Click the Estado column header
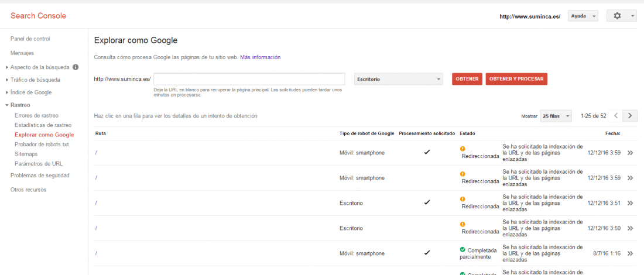This screenshot has height=275, width=644. (468, 133)
